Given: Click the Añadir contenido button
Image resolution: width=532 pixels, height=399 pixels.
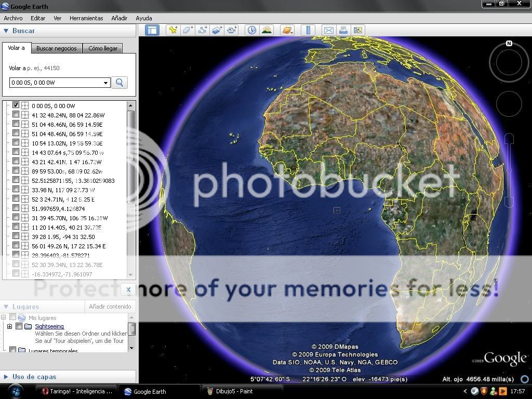Looking at the screenshot, I should click(x=110, y=307).
